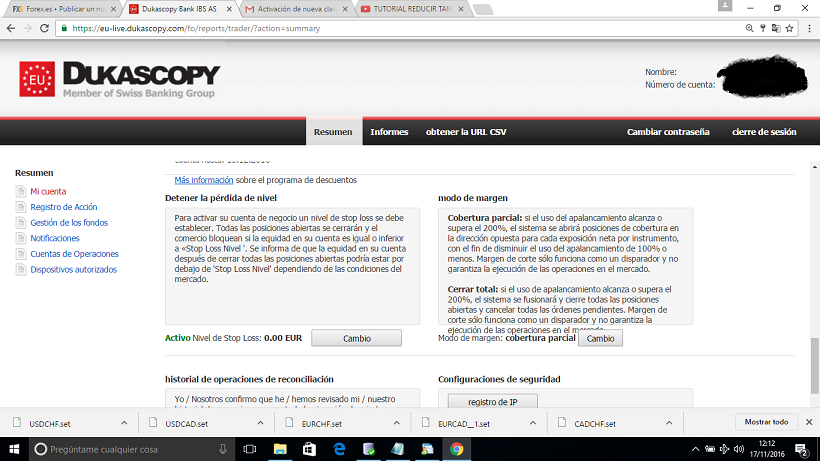Open the Task View icon on the taskbar
Image resolution: width=820 pixels, height=461 pixels.
[250, 449]
